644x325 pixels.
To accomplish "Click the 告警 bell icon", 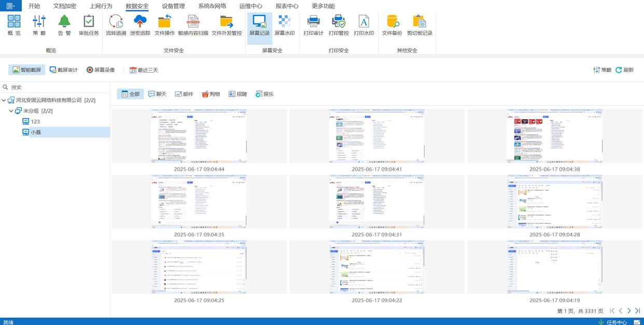I will pos(64,25).
